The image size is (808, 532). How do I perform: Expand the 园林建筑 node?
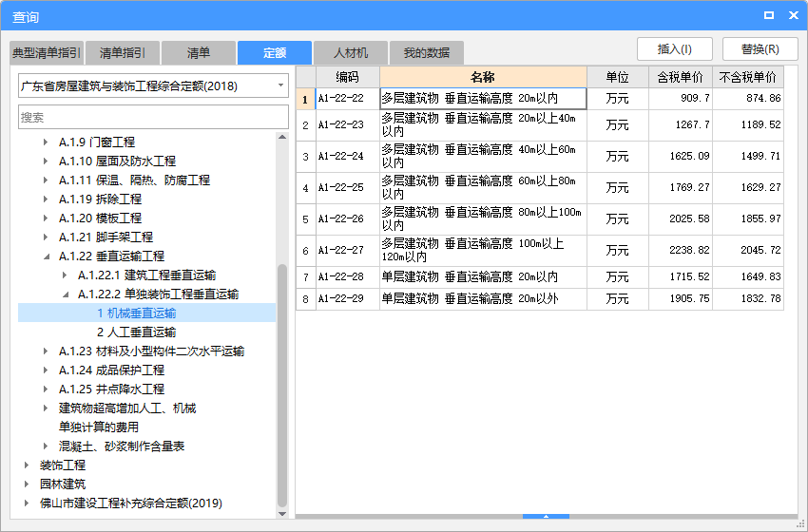tap(27, 484)
